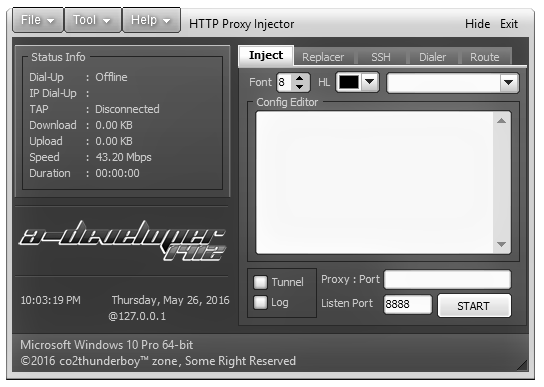Screen dimensions: 544x387
Task: Open the File menu
Action: point(38,20)
